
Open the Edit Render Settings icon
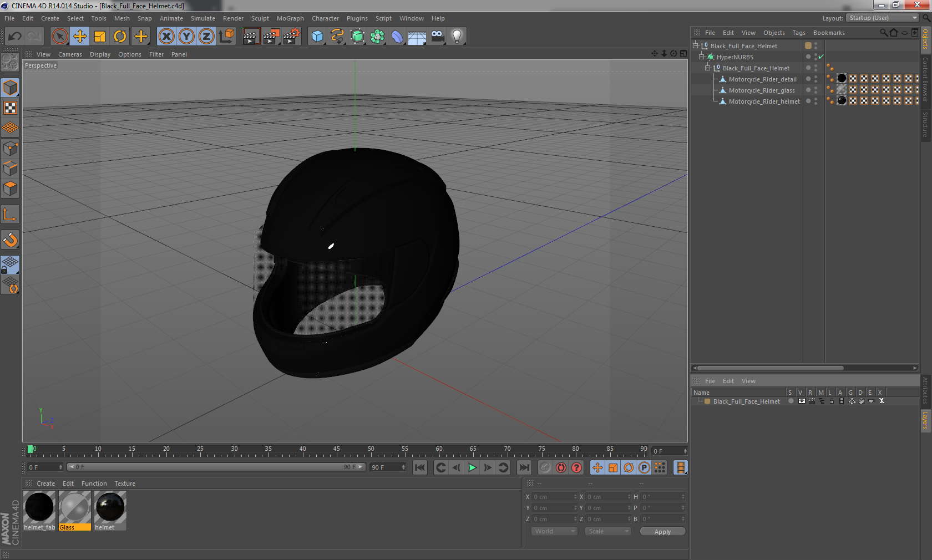(292, 37)
